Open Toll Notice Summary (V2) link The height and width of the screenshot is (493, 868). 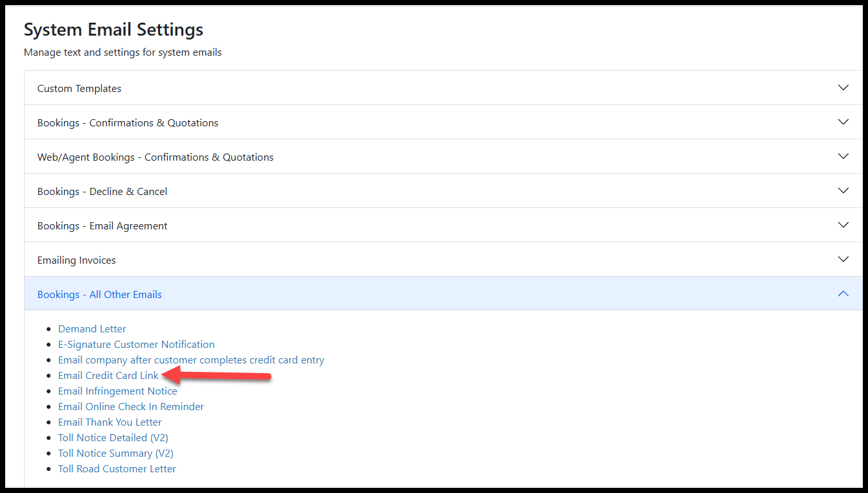[115, 453]
